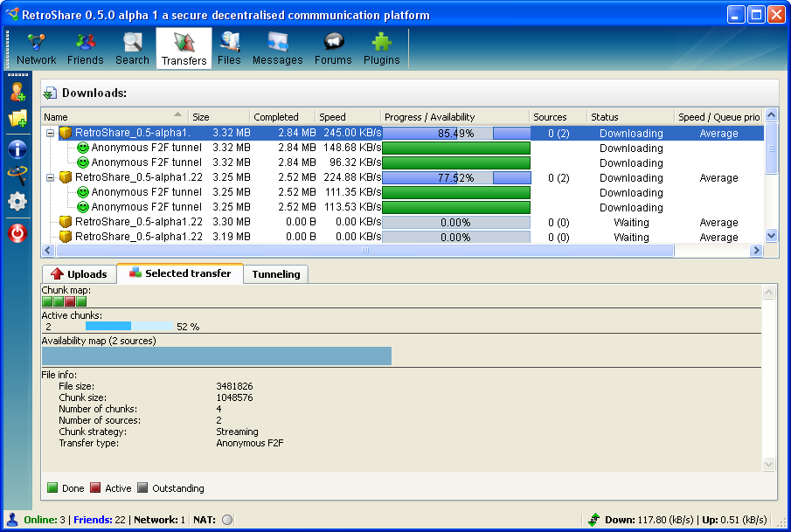Open the Uploads tab
Screen dimensions: 791x532
[x=79, y=273]
